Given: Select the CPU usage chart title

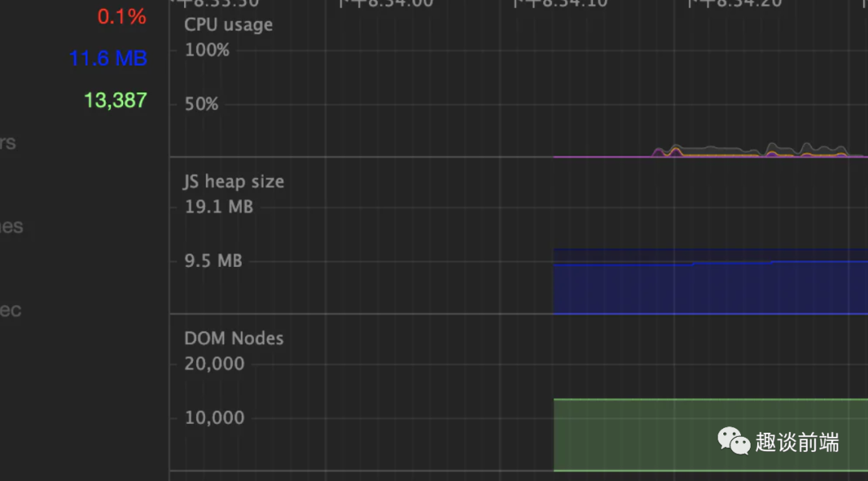Looking at the screenshot, I should pyautogui.click(x=228, y=25).
